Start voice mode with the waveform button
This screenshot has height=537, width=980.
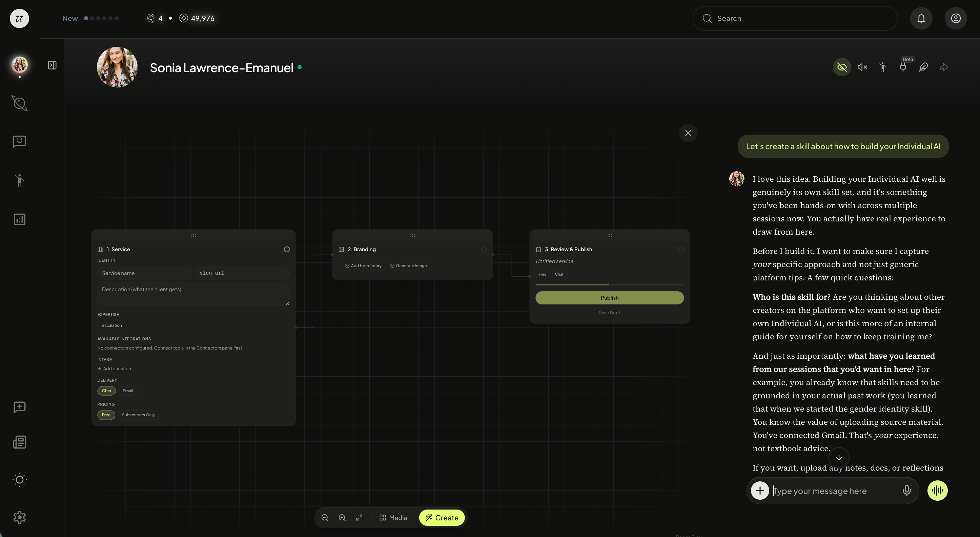[937, 491]
